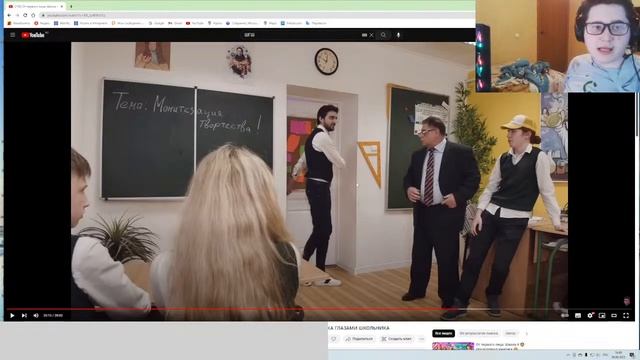The height and width of the screenshot is (360, 640).
Task: Open the YouTube bookmark in bookmarks bar
Action: 195,23
